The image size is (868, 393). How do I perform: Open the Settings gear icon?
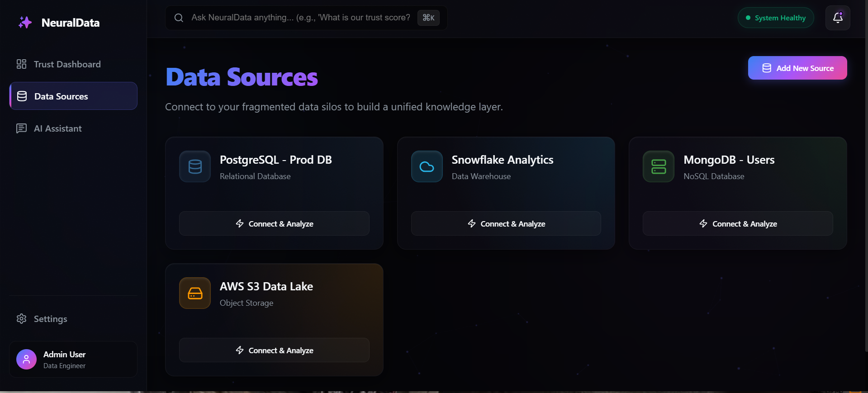[22, 319]
